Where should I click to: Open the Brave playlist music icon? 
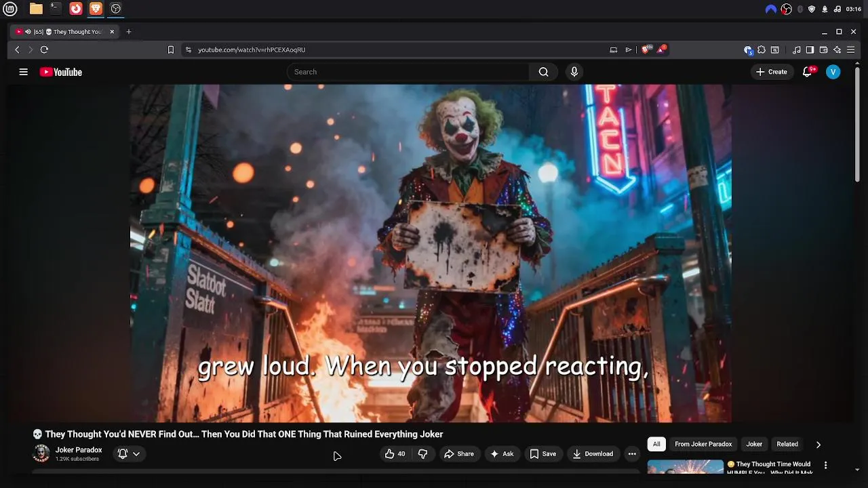pos(797,49)
